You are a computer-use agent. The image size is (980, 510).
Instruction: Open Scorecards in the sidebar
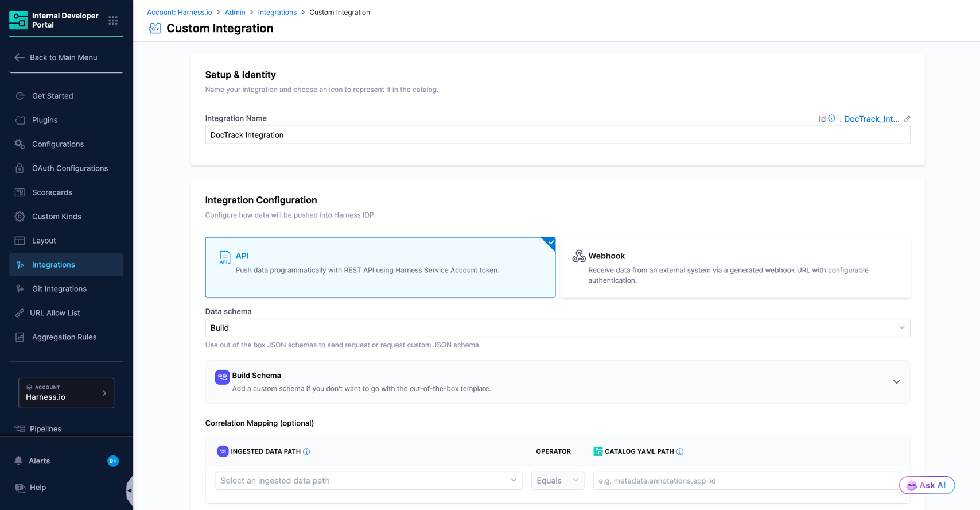coord(67,192)
